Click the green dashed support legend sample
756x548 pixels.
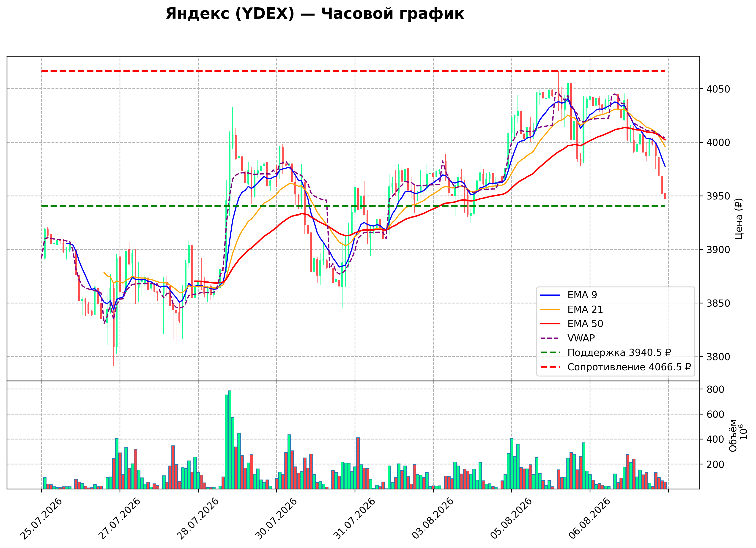tap(550, 352)
